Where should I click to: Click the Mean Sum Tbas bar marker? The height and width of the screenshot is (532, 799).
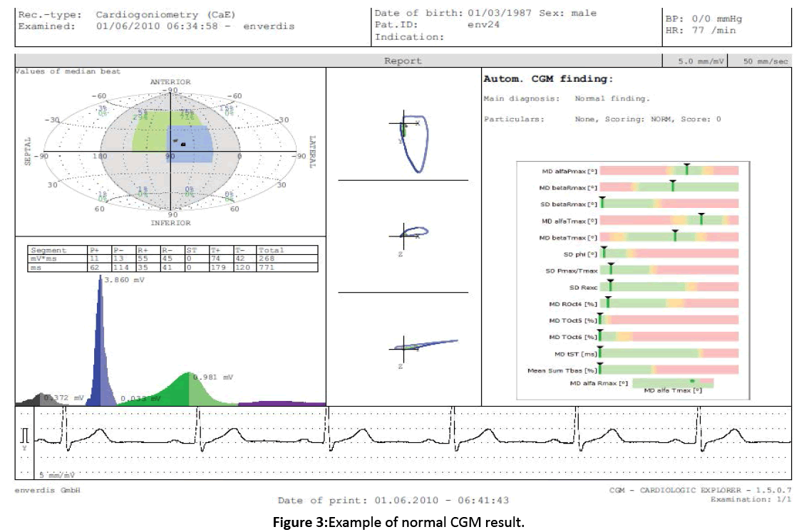click(600, 369)
